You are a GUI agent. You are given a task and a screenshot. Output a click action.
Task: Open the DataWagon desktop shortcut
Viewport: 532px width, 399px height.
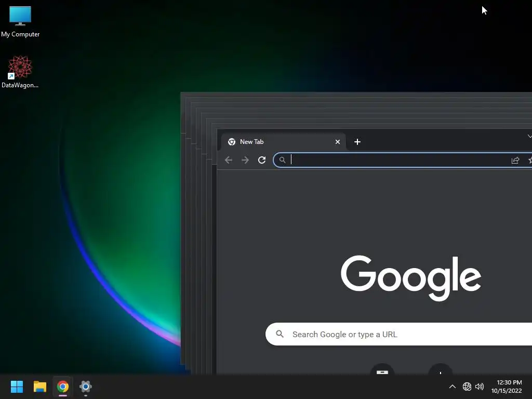(x=20, y=72)
